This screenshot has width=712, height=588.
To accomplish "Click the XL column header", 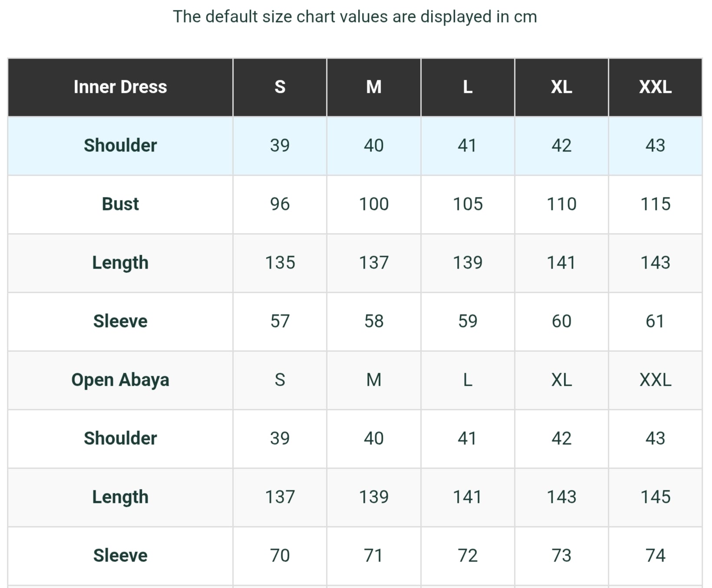I will [x=561, y=87].
